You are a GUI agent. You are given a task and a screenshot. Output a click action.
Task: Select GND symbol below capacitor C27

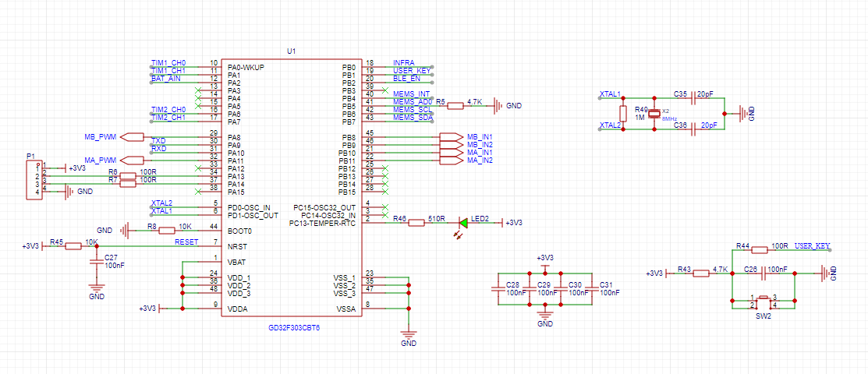(x=97, y=288)
